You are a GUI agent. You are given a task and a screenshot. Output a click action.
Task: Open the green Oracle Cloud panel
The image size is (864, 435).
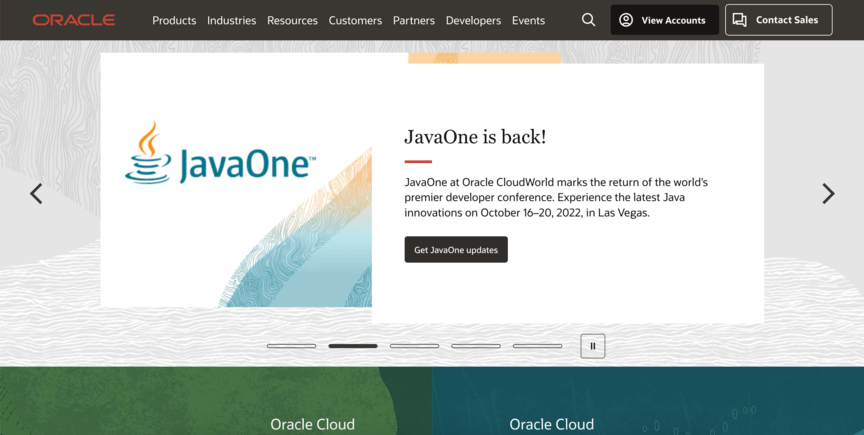216,401
